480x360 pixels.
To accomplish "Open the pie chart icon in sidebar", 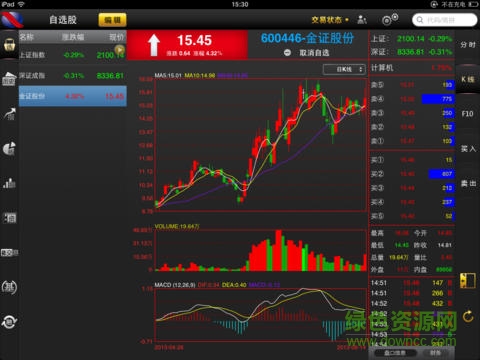I will [9, 149].
